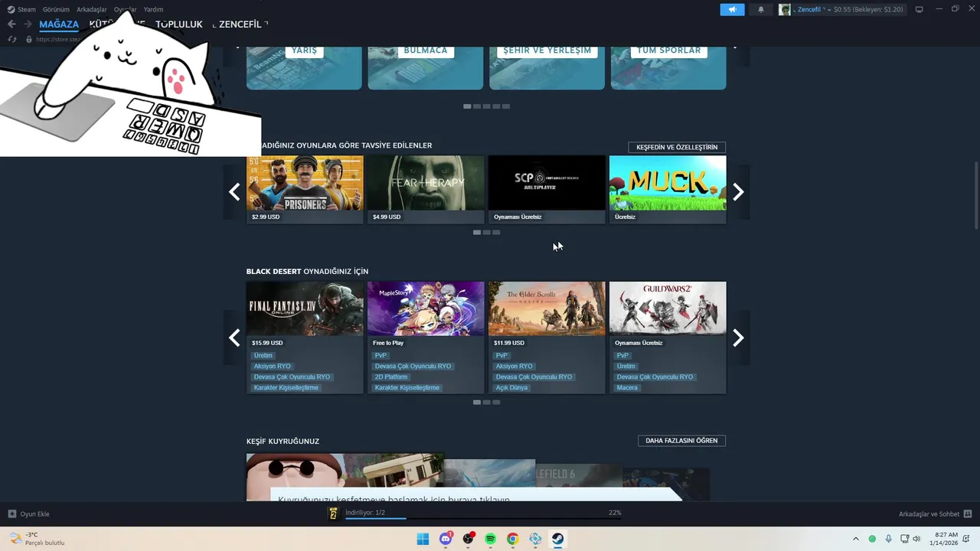
Task: Open the Steam menu
Action: click(21, 9)
